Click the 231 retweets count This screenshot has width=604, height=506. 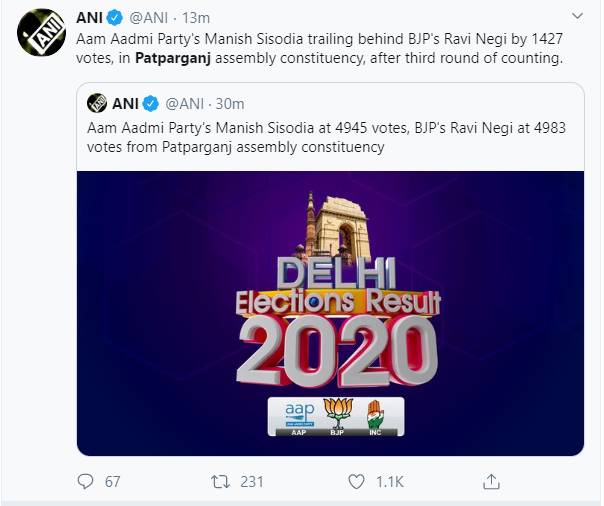pyautogui.click(x=251, y=482)
